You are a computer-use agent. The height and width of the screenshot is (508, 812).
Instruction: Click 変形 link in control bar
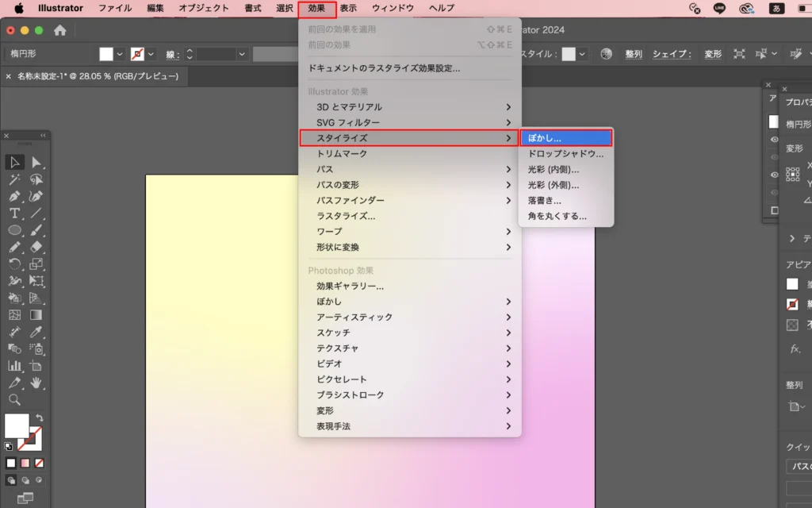click(713, 54)
